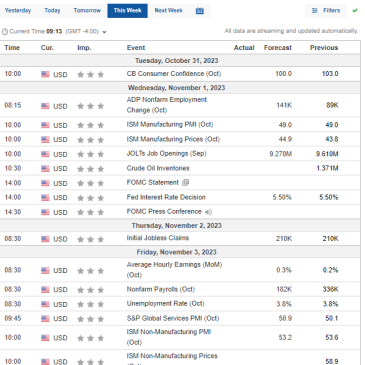Open the JOLTs Job Openings event
Viewport: 365px width, 365px height.
pyautogui.click(x=166, y=154)
